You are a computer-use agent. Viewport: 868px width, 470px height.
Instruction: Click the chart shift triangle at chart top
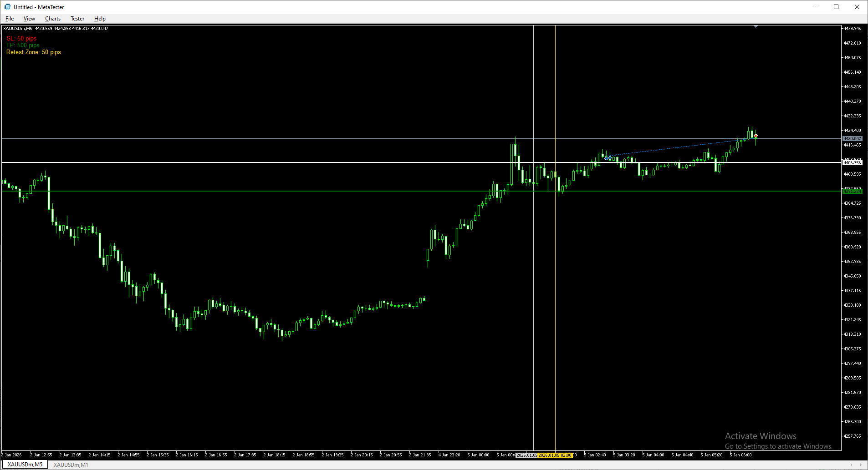pyautogui.click(x=756, y=27)
